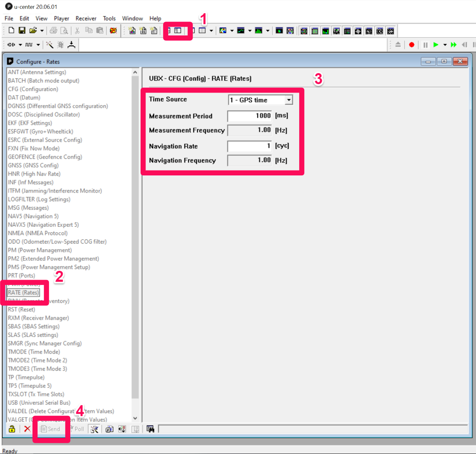Click the green fast-forward icon

[x=453, y=45]
